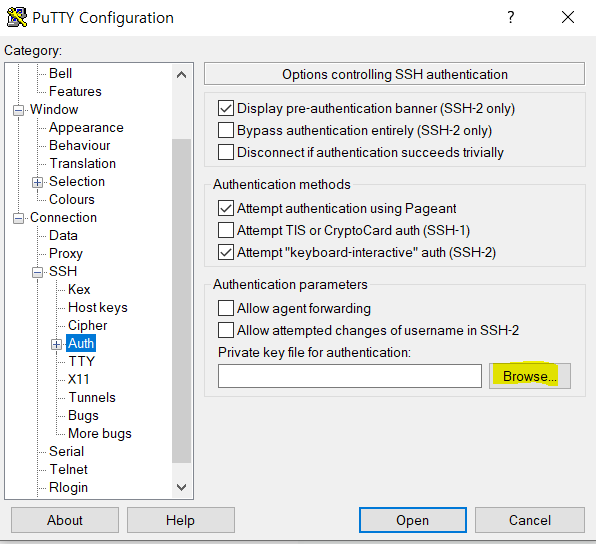596x544 pixels.
Task: Toggle Attempt keyboard-interactive auth checkbox
Action: point(226,252)
